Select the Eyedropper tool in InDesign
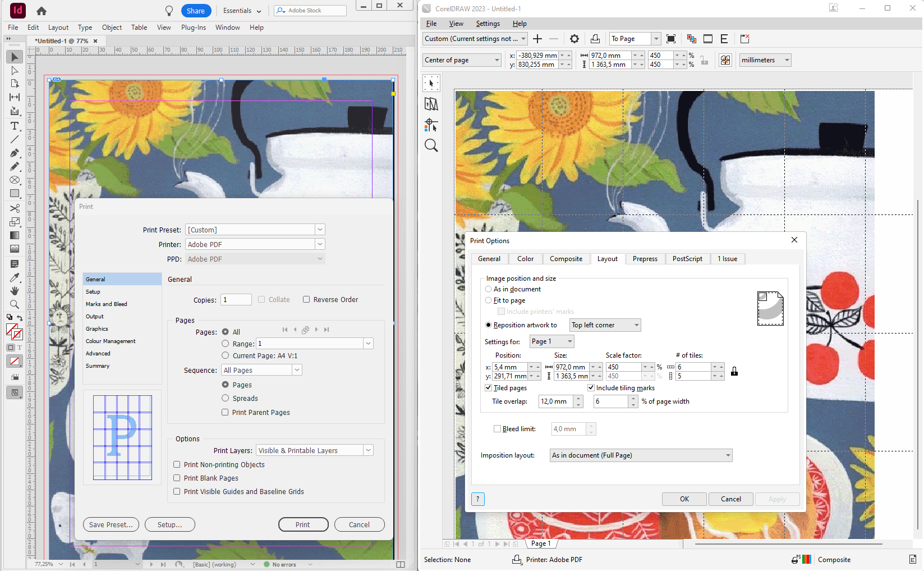This screenshot has height=571, width=924. [14, 277]
